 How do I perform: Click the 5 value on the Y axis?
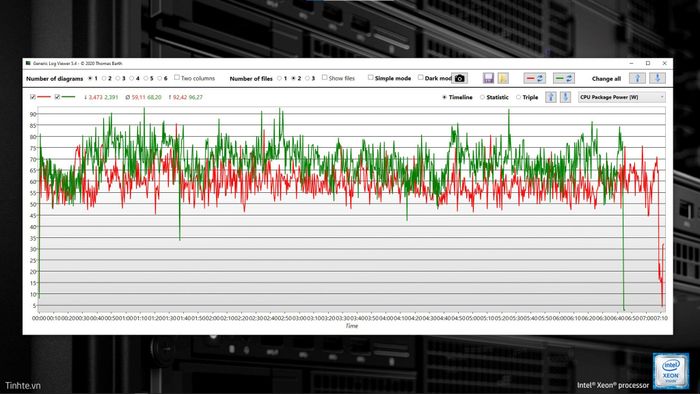click(34, 306)
